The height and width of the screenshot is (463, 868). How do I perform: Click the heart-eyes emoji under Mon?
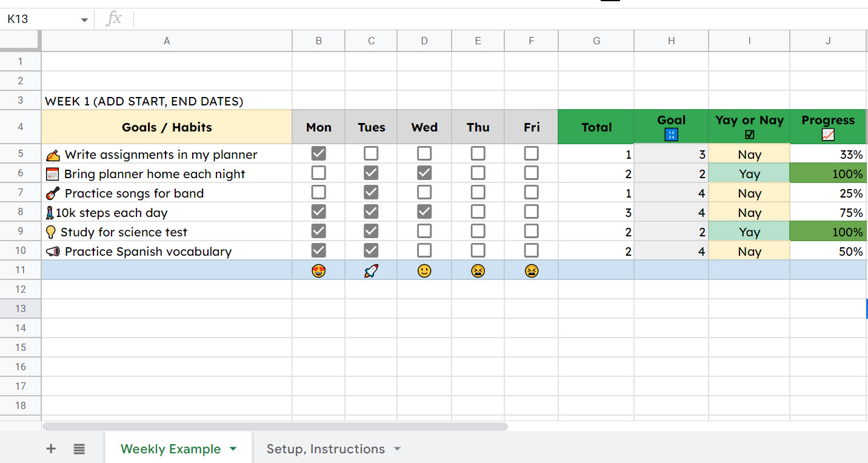(x=318, y=270)
